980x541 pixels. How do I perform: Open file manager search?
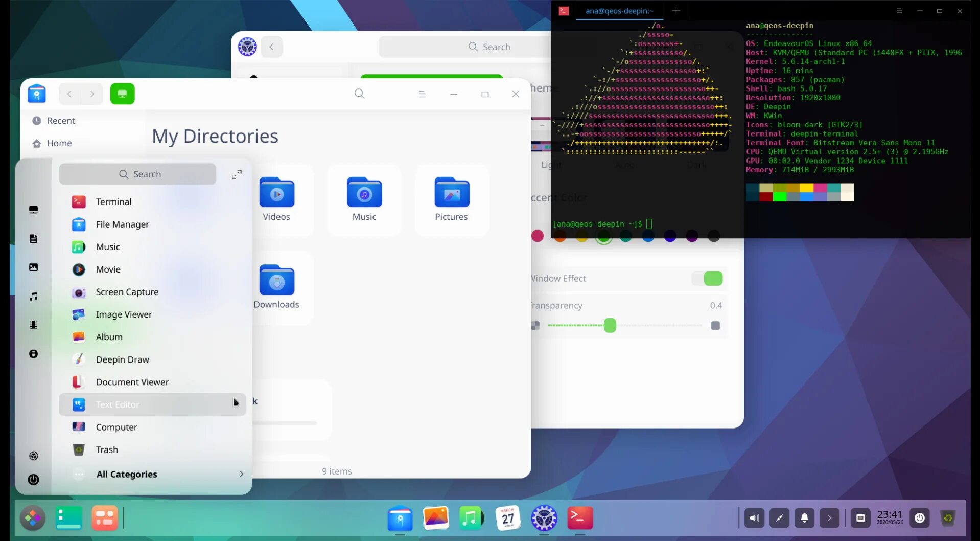(360, 94)
